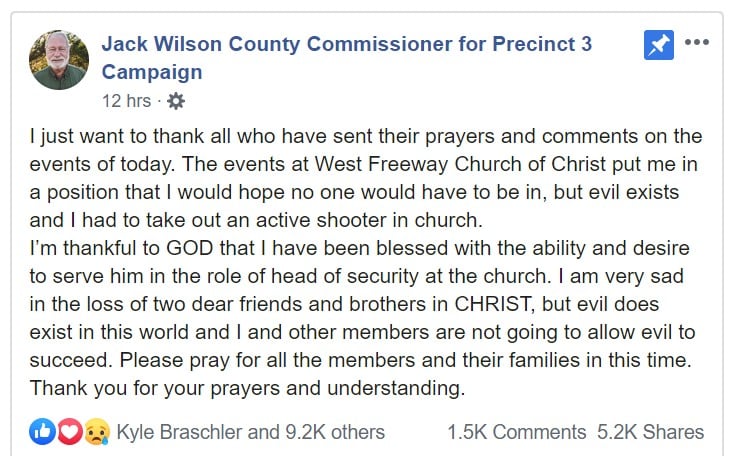Click the word Campaign in the page title
This screenshot has height=456, width=731.
click(152, 73)
